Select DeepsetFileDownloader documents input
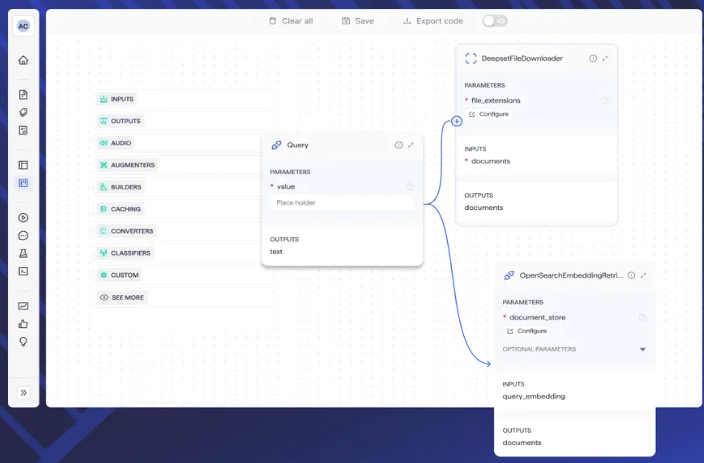Image resolution: width=704 pixels, height=463 pixels. pyautogui.click(x=490, y=161)
